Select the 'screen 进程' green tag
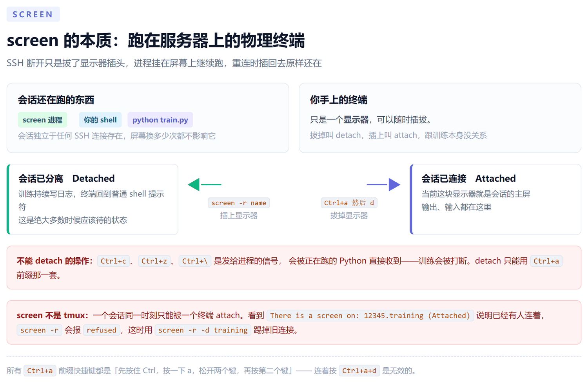The width and height of the screenshot is (588, 383). pos(42,120)
